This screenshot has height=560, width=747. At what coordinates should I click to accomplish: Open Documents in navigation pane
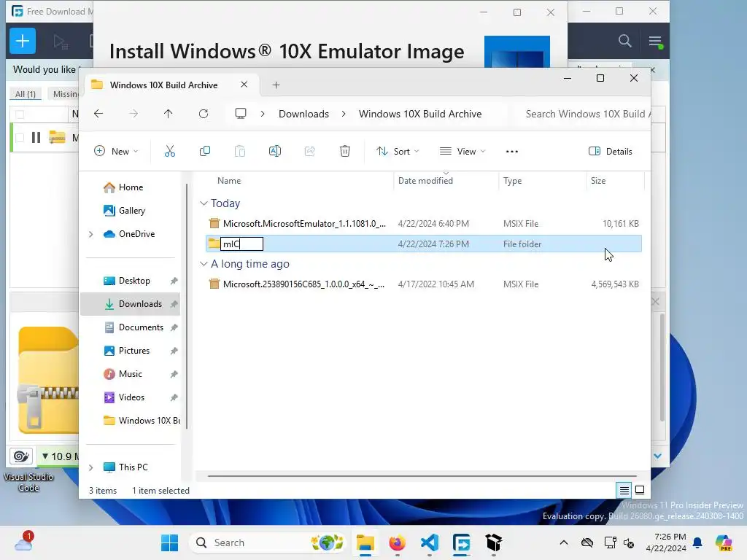(133, 327)
